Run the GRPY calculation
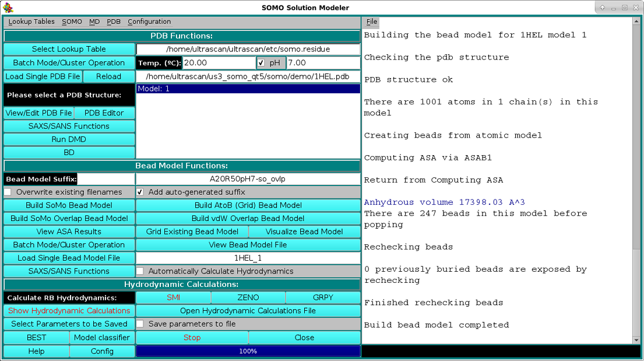Viewport: 644px width, 361px height. 323,297
